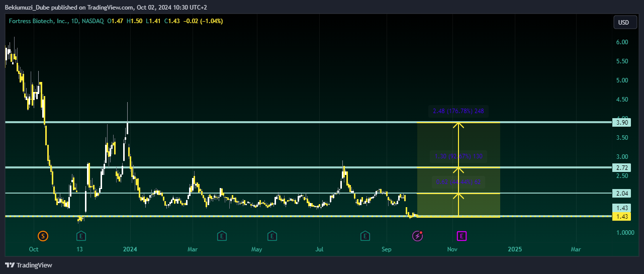Click the pale green 1.43 price label
The width and height of the screenshot is (644, 274).
(623, 208)
